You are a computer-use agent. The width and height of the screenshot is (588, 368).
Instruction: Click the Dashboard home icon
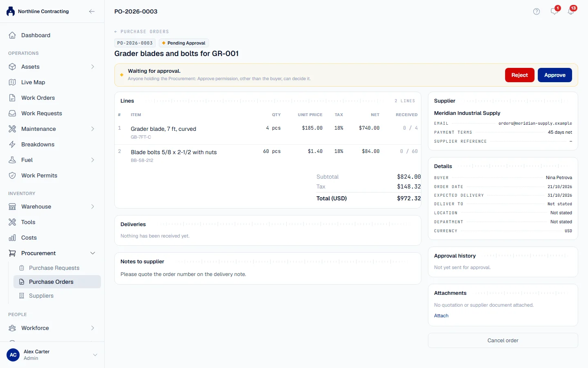click(12, 35)
